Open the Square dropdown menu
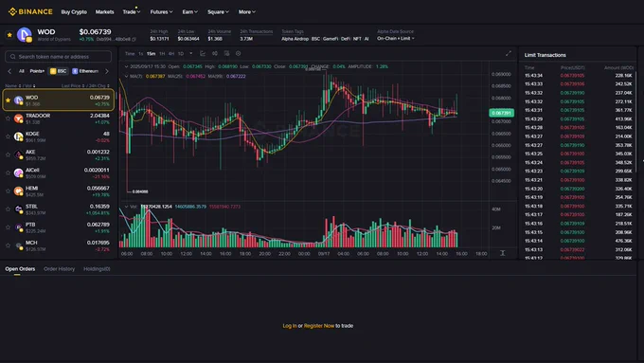Screen dimensions: 644x363 click(218, 12)
